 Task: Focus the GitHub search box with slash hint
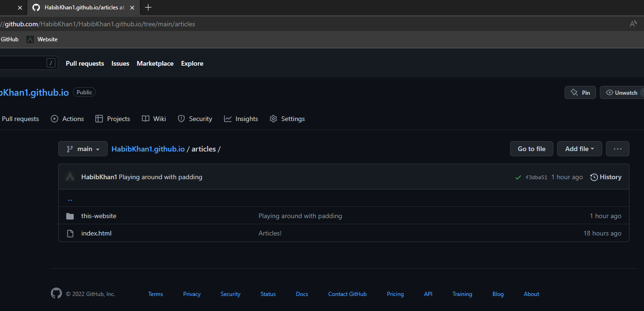[x=28, y=63]
